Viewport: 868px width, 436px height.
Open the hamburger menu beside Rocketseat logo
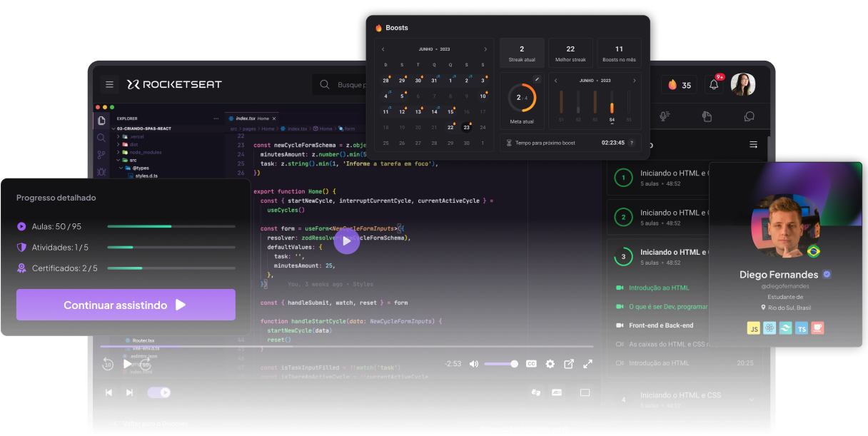[x=109, y=84]
